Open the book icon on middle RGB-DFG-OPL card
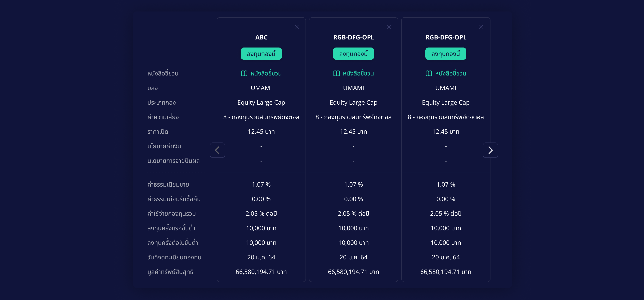The width and height of the screenshot is (644, 300). 336,73
